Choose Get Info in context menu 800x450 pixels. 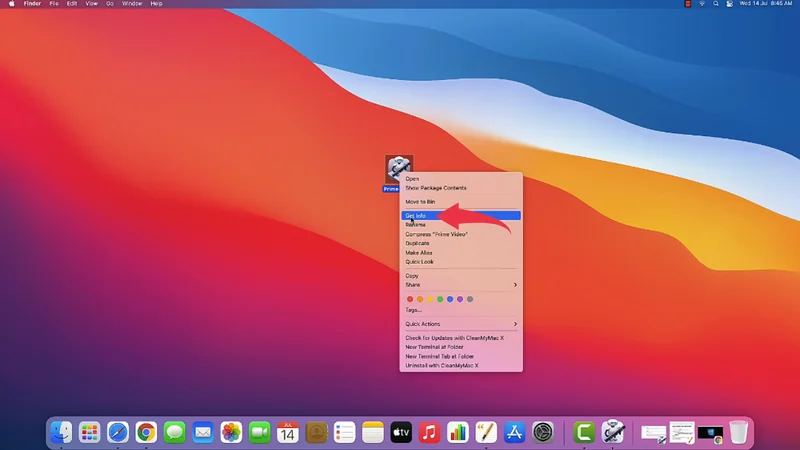(416, 215)
